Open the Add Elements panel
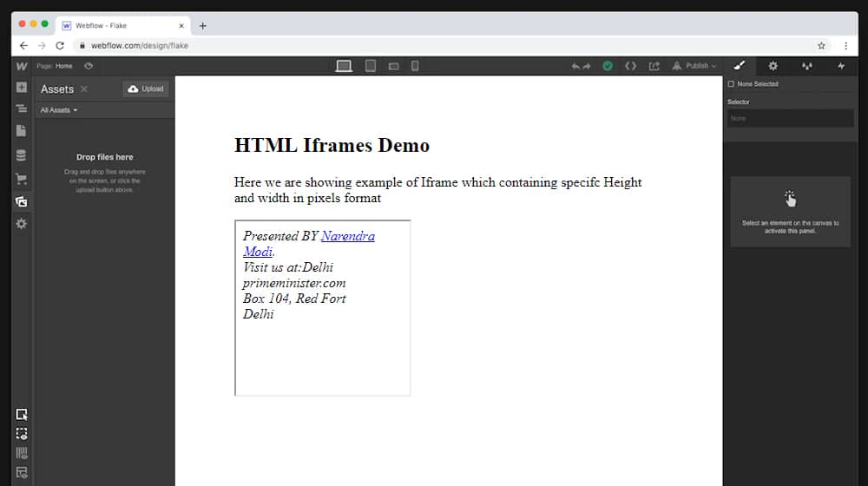Screen dimensions: 868x486 point(21,88)
